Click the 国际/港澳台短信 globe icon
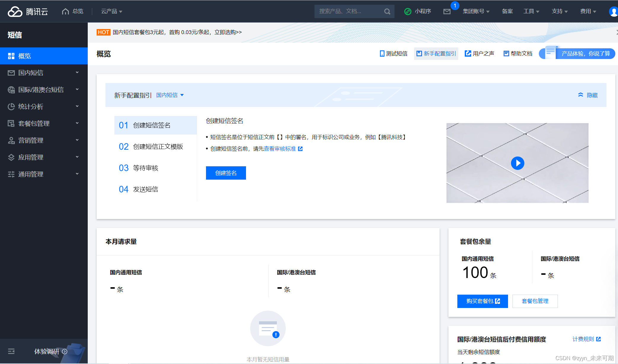The width and height of the screenshot is (618, 364). coord(11,90)
